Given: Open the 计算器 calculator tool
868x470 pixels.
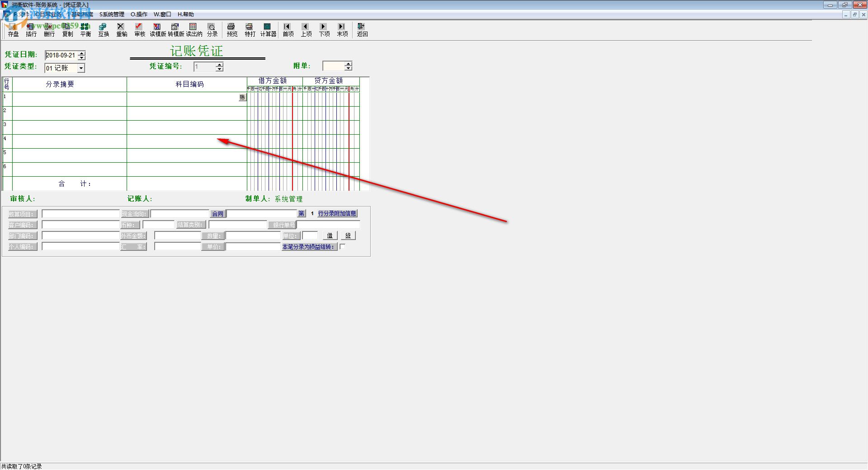Looking at the screenshot, I should pos(268,30).
